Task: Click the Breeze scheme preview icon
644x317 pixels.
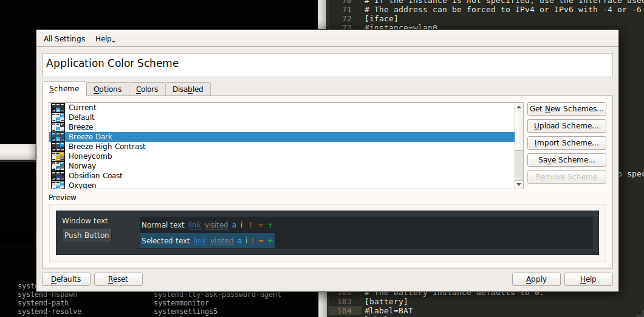Action: [58, 127]
